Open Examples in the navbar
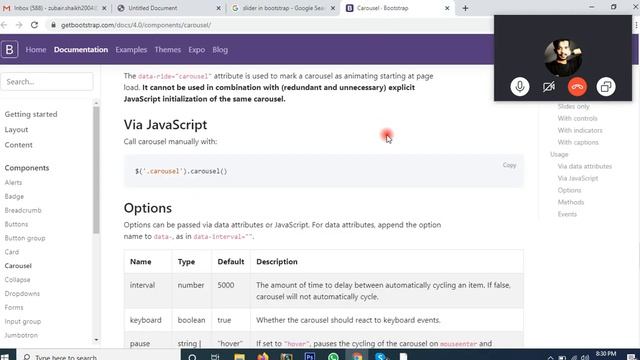The width and height of the screenshot is (640, 360). click(x=131, y=50)
